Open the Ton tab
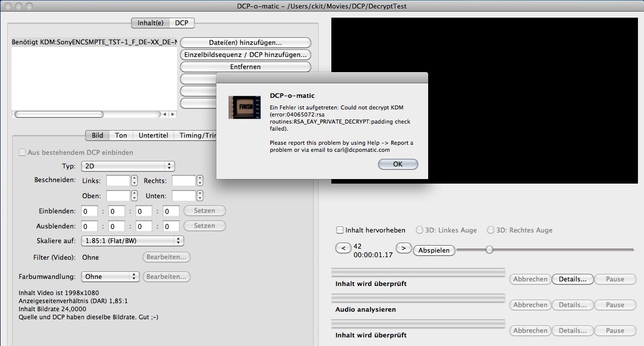Image resolution: width=644 pixels, height=346 pixels. [121, 135]
